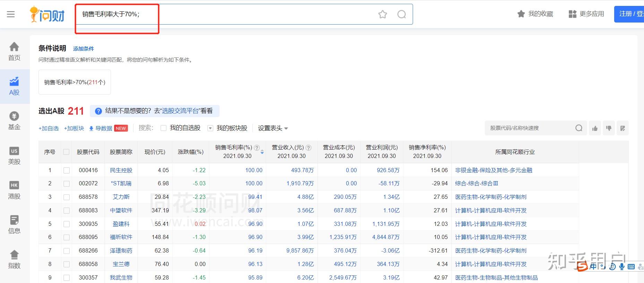
Task: Open 选股交流平台 link
Action: tap(180, 111)
